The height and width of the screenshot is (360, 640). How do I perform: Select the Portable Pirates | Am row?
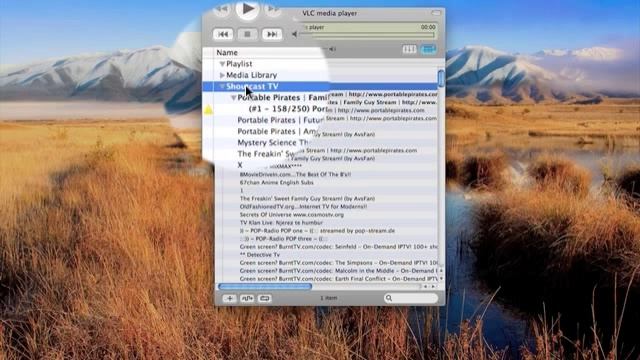[278, 131]
